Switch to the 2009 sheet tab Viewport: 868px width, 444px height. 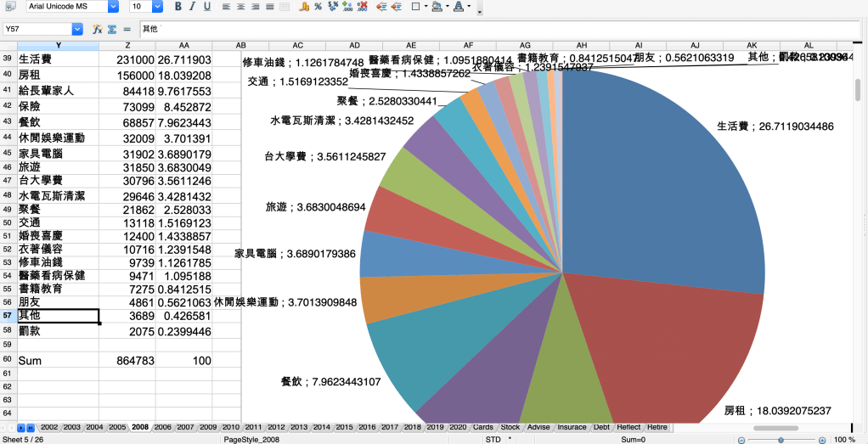pos(208,426)
